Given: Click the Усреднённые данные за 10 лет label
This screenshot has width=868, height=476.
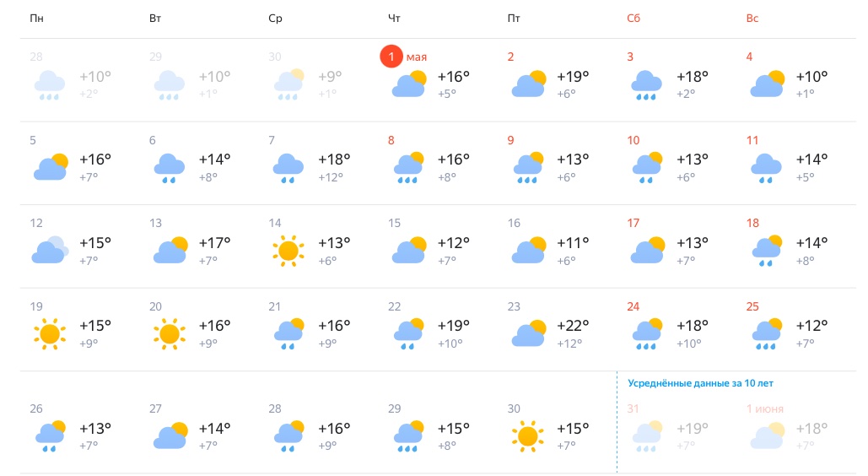Looking at the screenshot, I should pyautogui.click(x=700, y=383).
